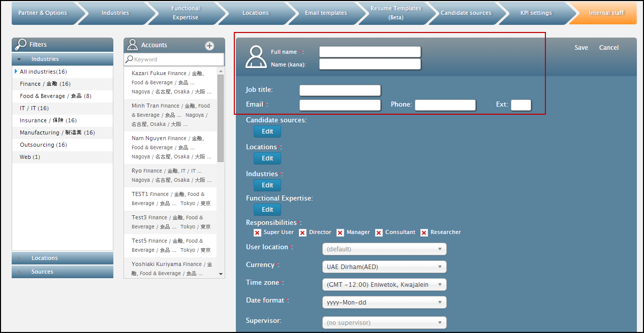The height and width of the screenshot is (333, 644).
Task: Toggle the Consultant responsibility checkbox
Action: pos(379,232)
